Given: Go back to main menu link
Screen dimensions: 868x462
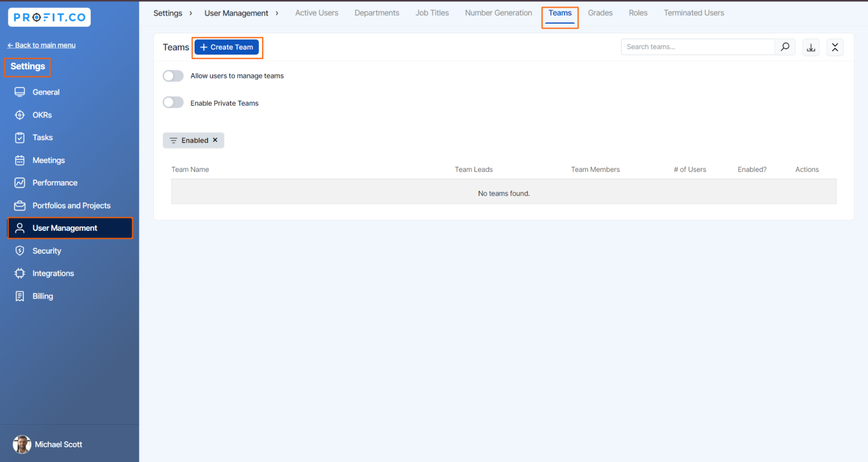Looking at the screenshot, I should (41, 45).
